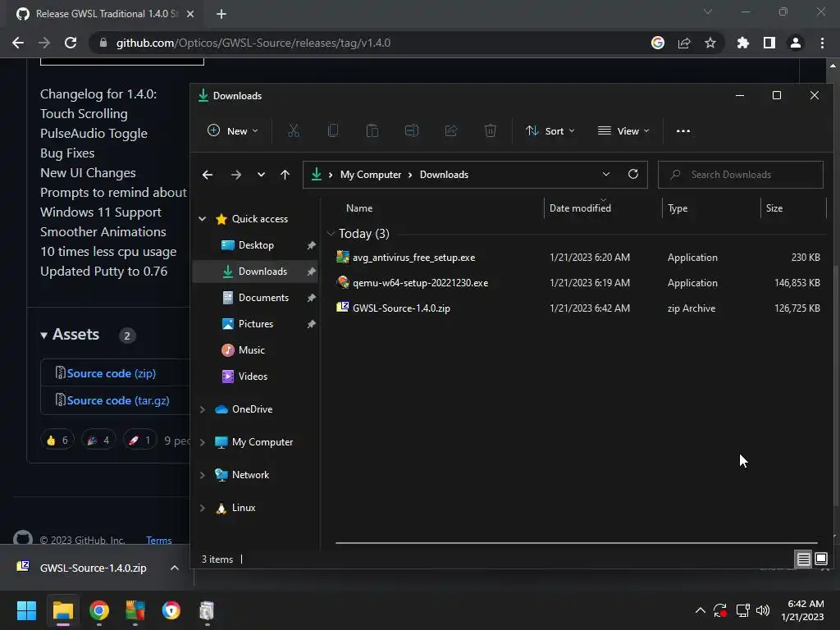
Task: Toggle the Chrome side panel icon
Action: pos(769,43)
